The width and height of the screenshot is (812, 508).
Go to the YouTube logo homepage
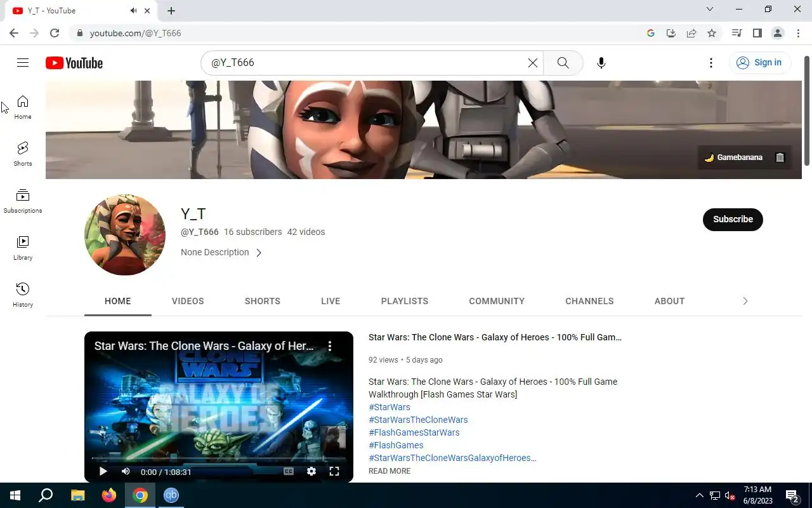pyautogui.click(x=74, y=63)
